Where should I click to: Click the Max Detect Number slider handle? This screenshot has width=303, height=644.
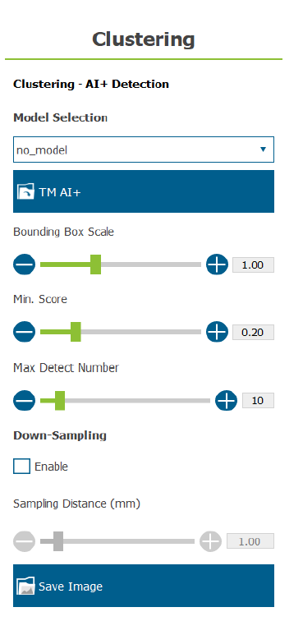[60, 401]
